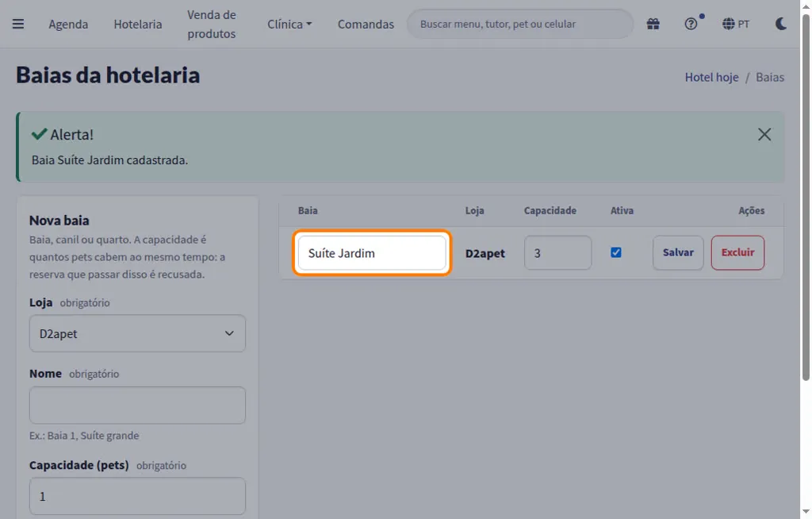Click the 'Baias da hotelaria' heading

pyautogui.click(x=108, y=75)
